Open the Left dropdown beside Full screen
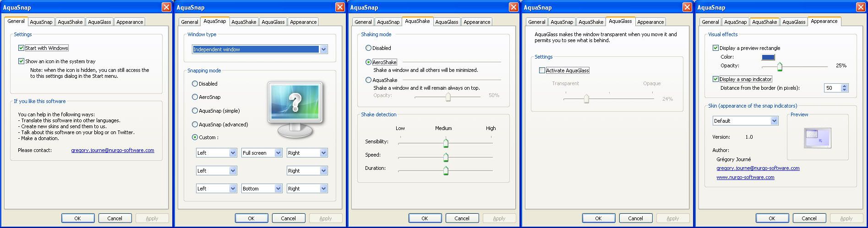868x228 pixels. click(x=216, y=152)
